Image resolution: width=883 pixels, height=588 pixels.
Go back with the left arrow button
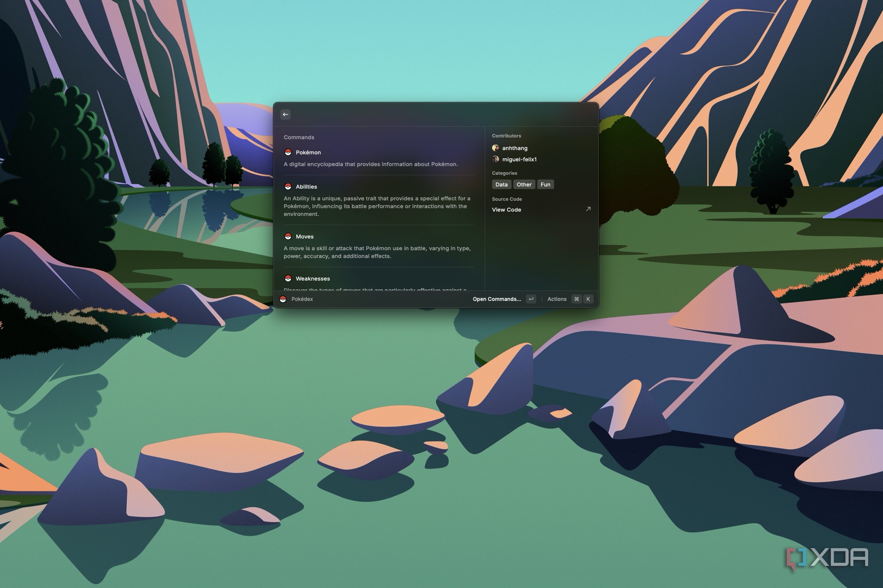click(286, 114)
